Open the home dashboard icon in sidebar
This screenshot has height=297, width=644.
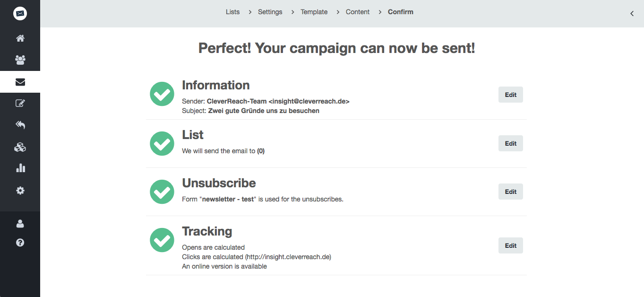20,38
